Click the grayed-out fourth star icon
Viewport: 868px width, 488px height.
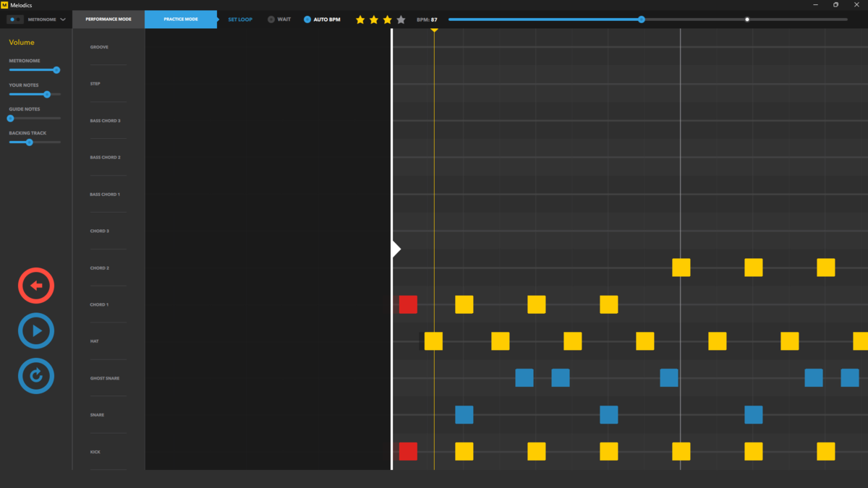point(401,20)
